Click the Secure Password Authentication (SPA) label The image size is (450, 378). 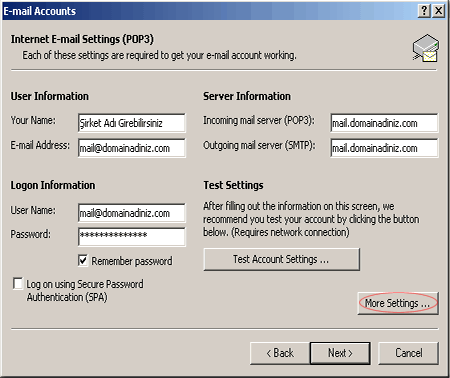click(85, 290)
